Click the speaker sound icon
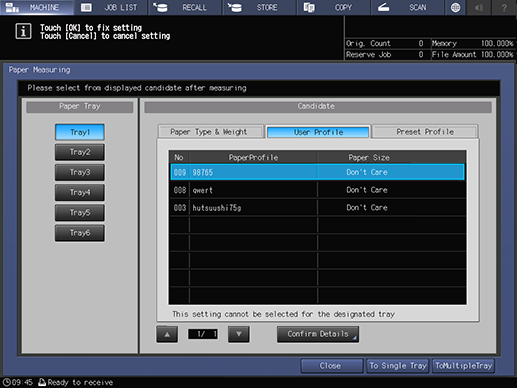 pos(479,7)
